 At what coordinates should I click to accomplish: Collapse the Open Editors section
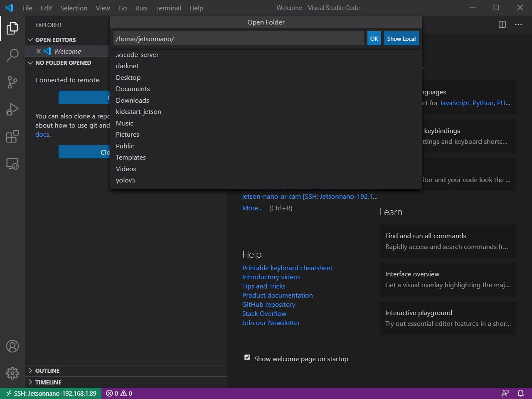30,40
